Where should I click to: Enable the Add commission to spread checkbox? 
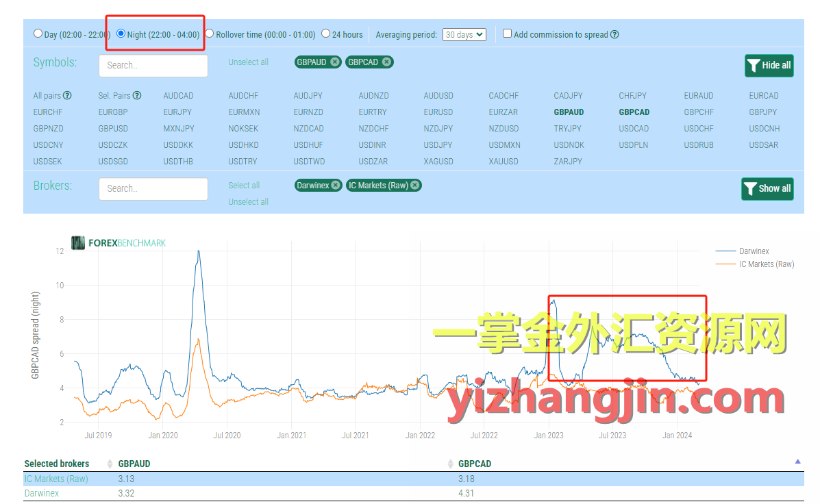click(x=507, y=34)
